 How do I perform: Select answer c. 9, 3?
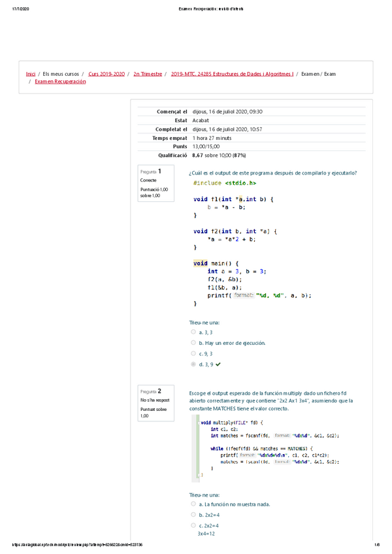tap(193, 353)
